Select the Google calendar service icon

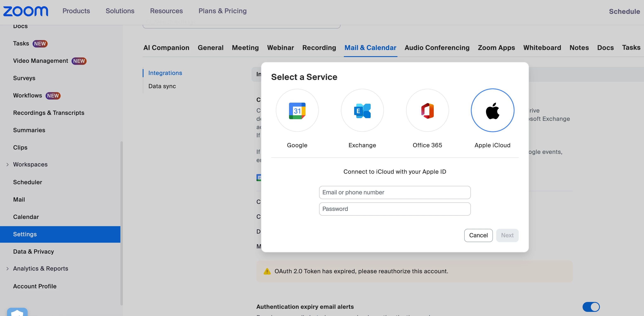(297, 110)
